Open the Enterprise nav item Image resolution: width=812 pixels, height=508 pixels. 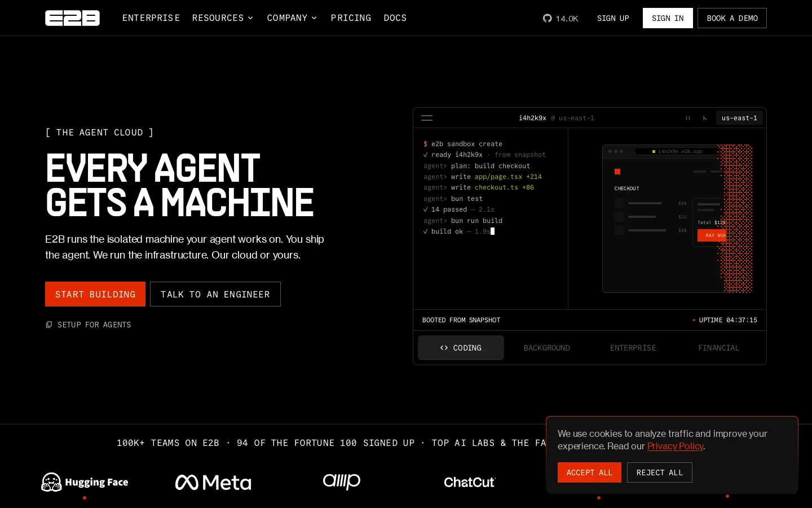[151, 18]
